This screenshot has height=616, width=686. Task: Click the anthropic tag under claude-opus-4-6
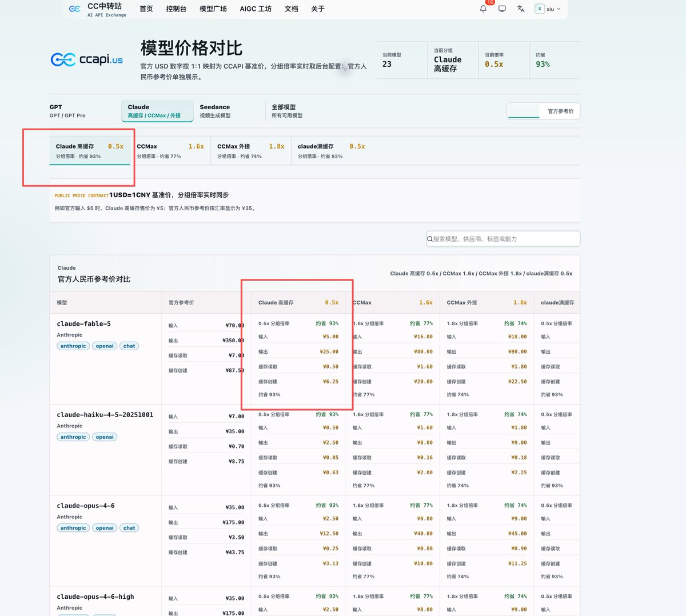(73, 528)
